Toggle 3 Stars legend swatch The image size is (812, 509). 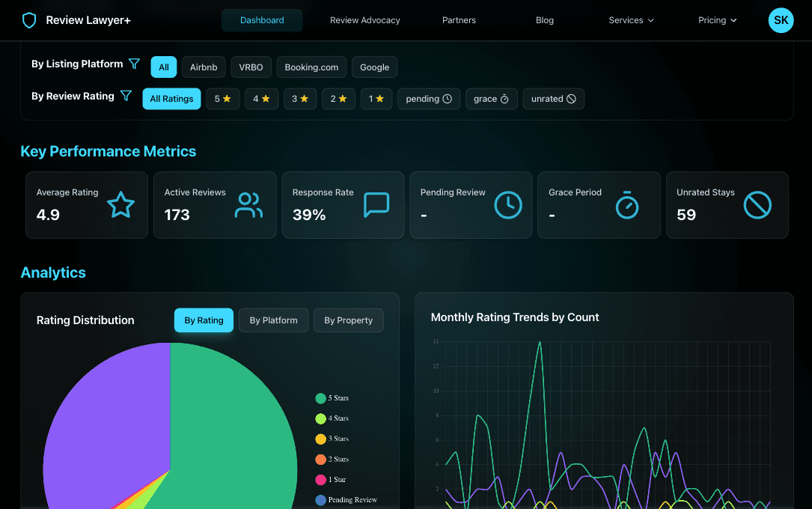tap(320, 439)
